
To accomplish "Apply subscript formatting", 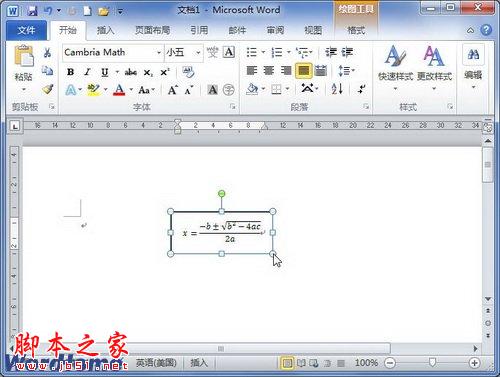I will (x=148, y=72).
